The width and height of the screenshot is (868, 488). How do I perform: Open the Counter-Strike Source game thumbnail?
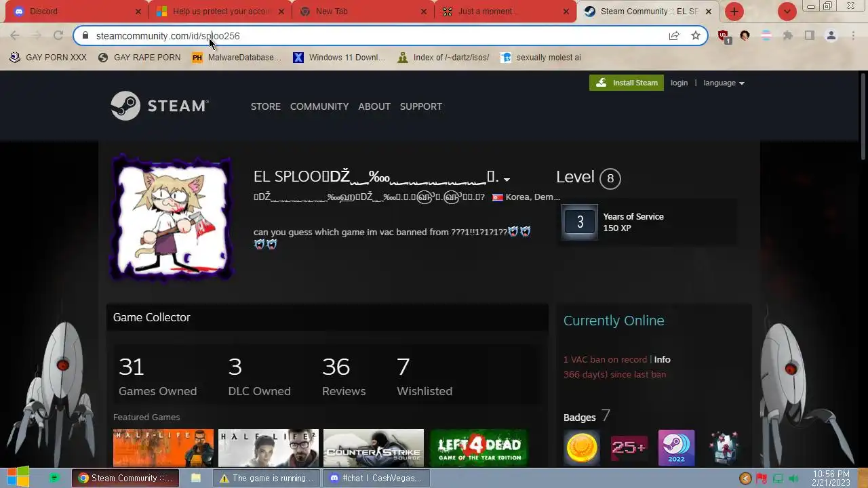point(374,448)
